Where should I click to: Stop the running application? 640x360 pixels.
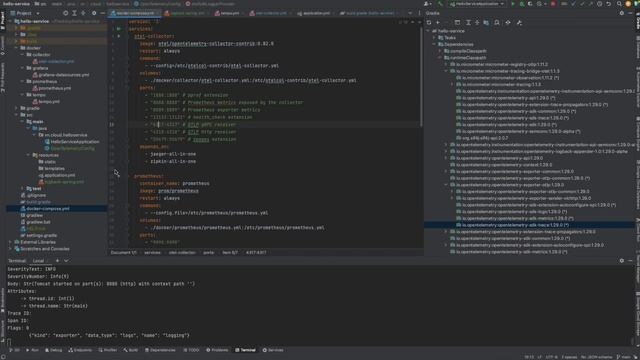point(553,4)
